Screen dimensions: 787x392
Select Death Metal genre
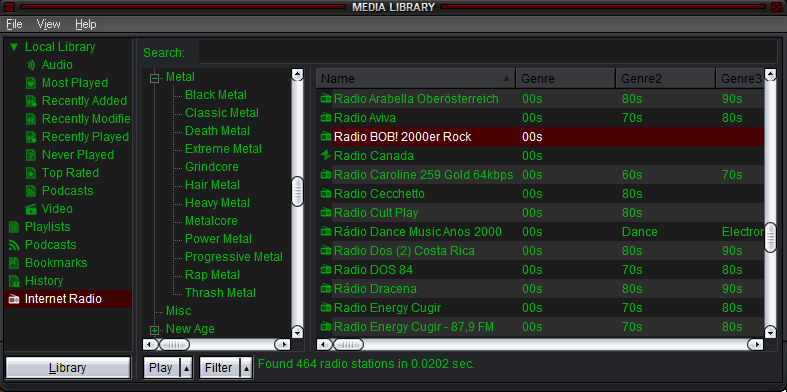(x=217, y=131)
